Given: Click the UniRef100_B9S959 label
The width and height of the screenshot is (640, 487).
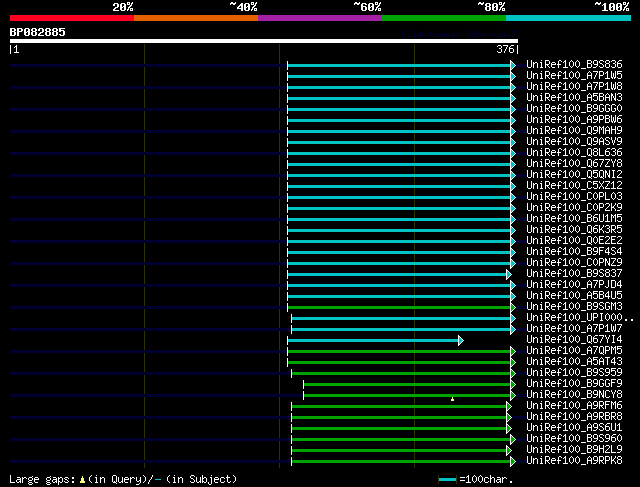Looking at the screenshot, I should tap(574, 373).
